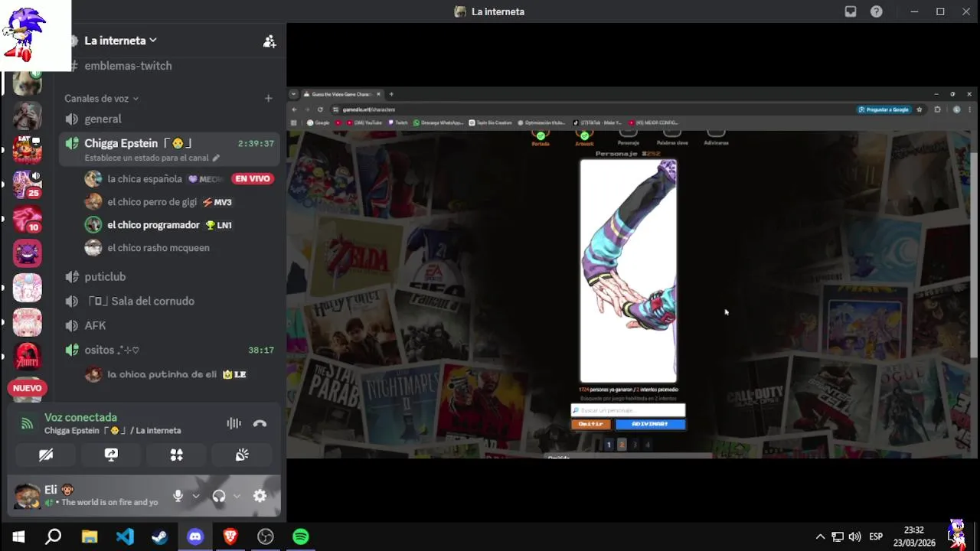Open microphone input options arrow

click(x=195, y=496)
